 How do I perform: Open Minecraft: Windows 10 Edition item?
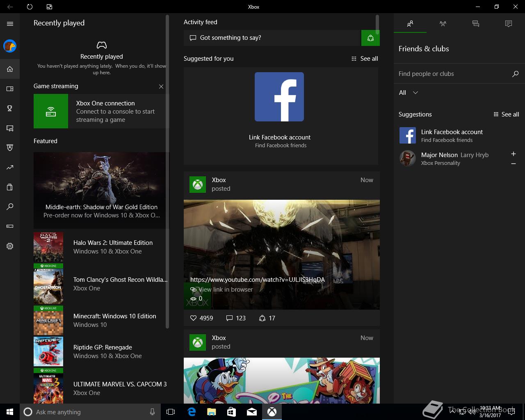coord(101,320)
